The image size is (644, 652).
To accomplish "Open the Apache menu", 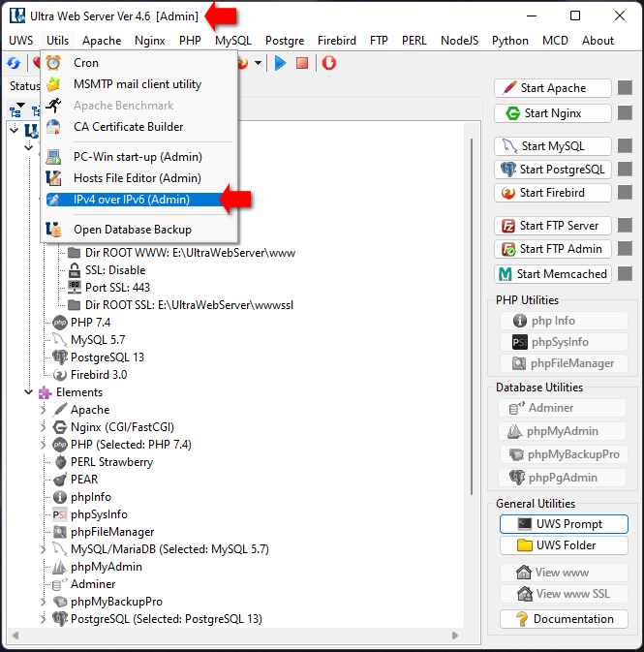I will [102, 41].
